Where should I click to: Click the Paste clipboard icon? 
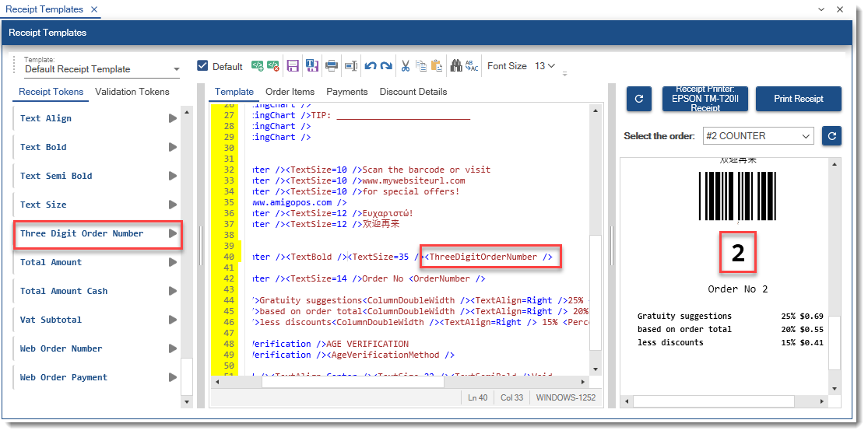(x=437, y=66)
